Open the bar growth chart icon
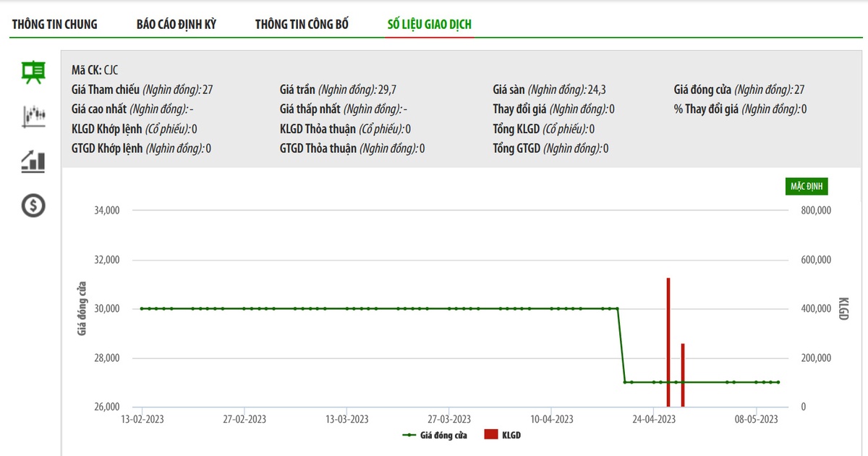 tap(33, 161)
